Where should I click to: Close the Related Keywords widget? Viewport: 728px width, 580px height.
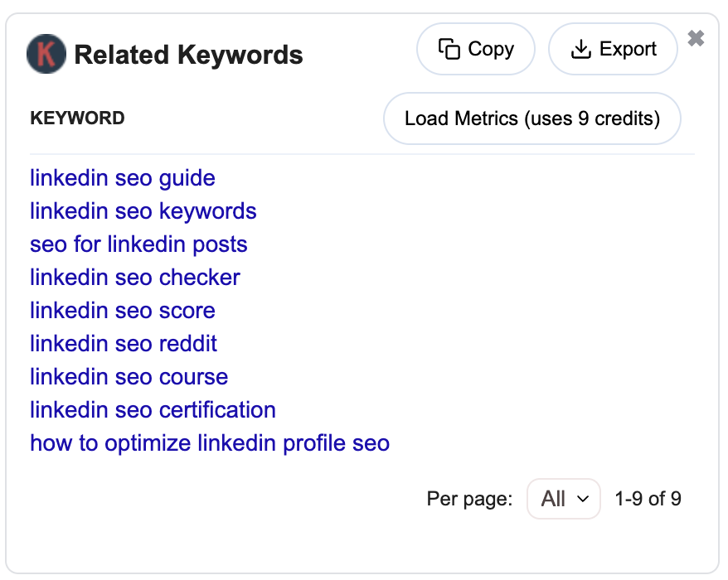(696, 38)
